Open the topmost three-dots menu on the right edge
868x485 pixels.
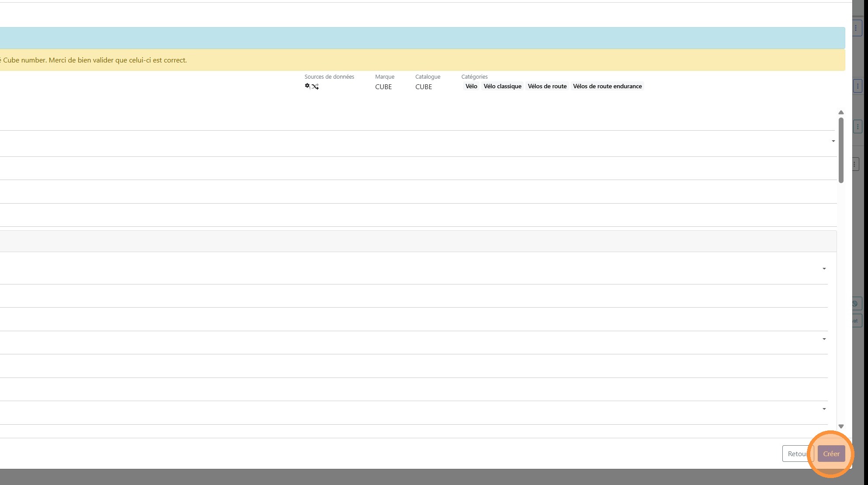(855, 28)
